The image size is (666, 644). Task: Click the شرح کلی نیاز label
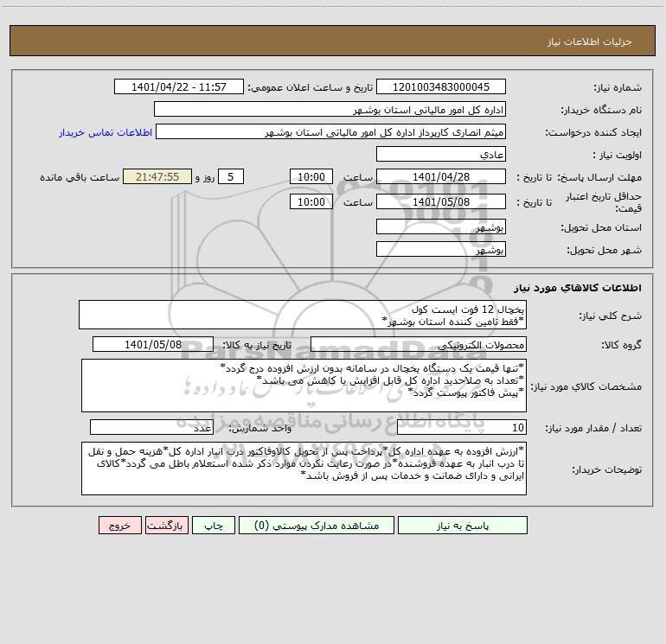pos(611,316)
